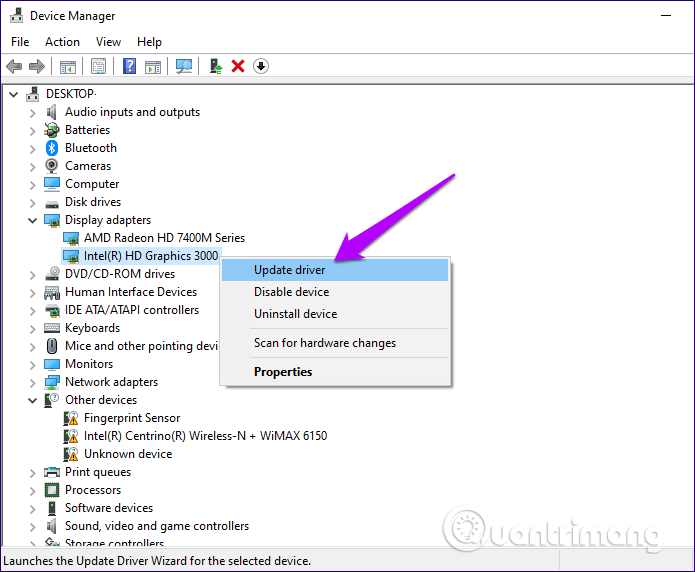
Task: Open the File menu
Action: (x=20, y=42)
